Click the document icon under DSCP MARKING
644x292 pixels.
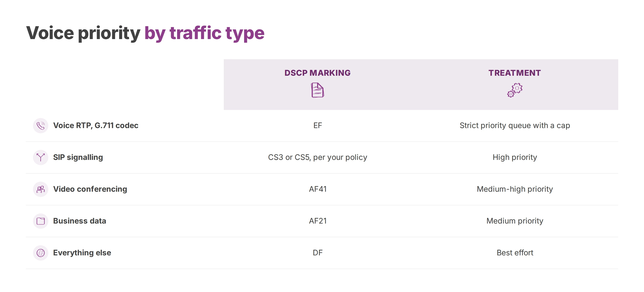point(318,90)
